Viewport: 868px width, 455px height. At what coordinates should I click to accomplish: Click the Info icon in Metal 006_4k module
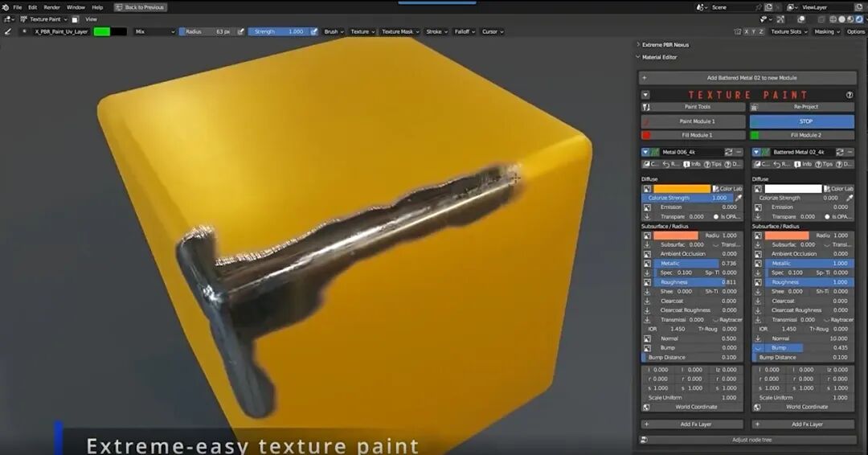[x=693, y=165]
